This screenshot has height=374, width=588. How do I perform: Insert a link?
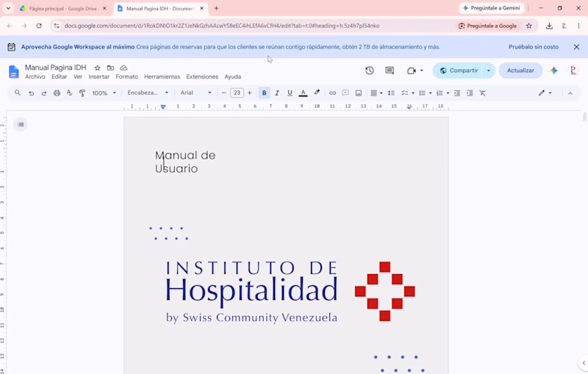point(332,93)
